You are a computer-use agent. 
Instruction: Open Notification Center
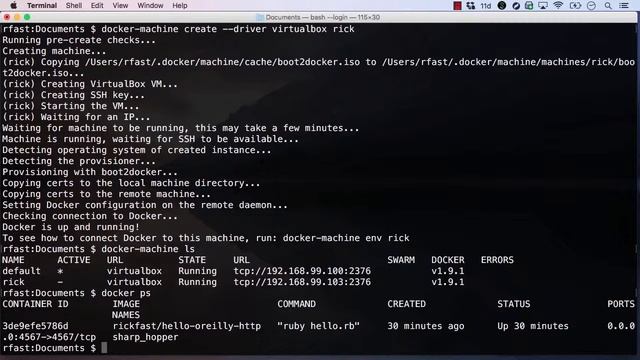click(x=624, y=6)
